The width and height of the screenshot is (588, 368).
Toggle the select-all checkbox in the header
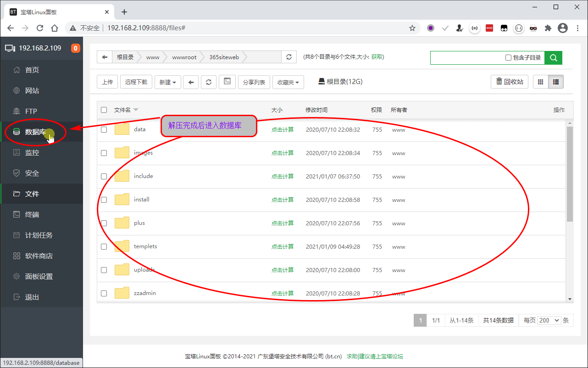[104, 110]
